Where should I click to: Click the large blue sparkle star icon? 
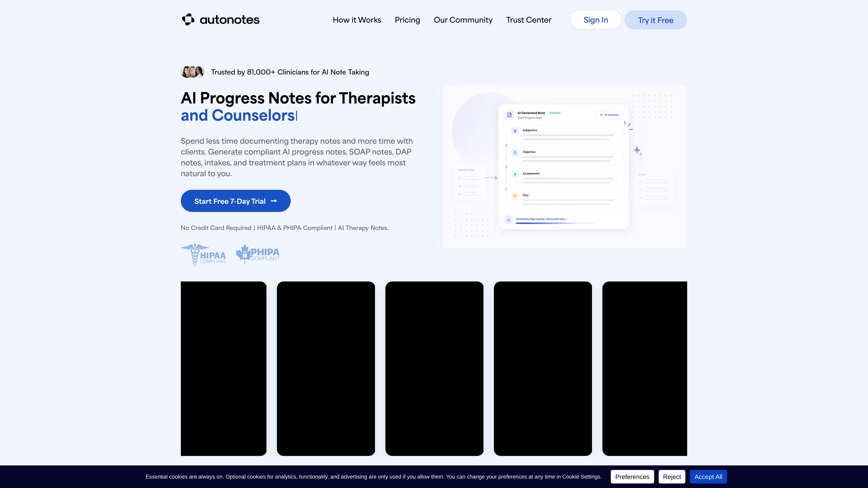[637, 150]
